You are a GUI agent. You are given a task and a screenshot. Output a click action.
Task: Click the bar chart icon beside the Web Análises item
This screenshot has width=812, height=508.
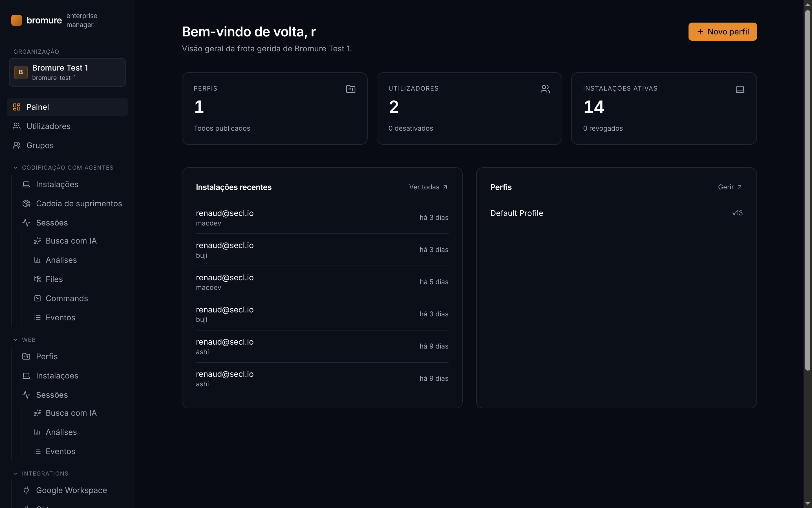[37, 432]
